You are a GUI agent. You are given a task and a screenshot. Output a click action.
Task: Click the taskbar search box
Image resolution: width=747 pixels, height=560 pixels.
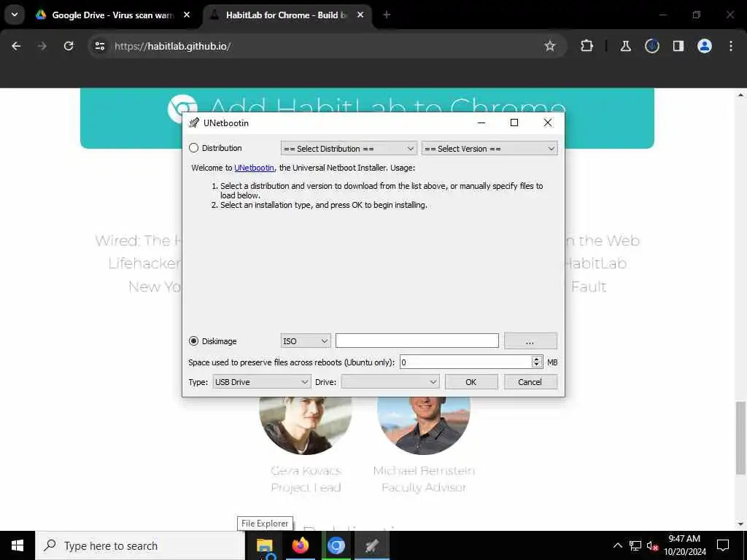[x=141, y=545]
